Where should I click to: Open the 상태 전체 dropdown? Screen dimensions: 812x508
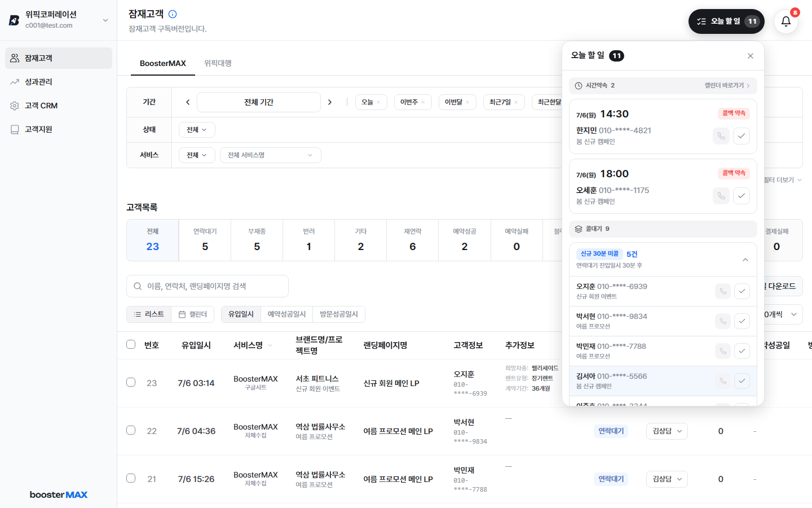coord(197,130)
